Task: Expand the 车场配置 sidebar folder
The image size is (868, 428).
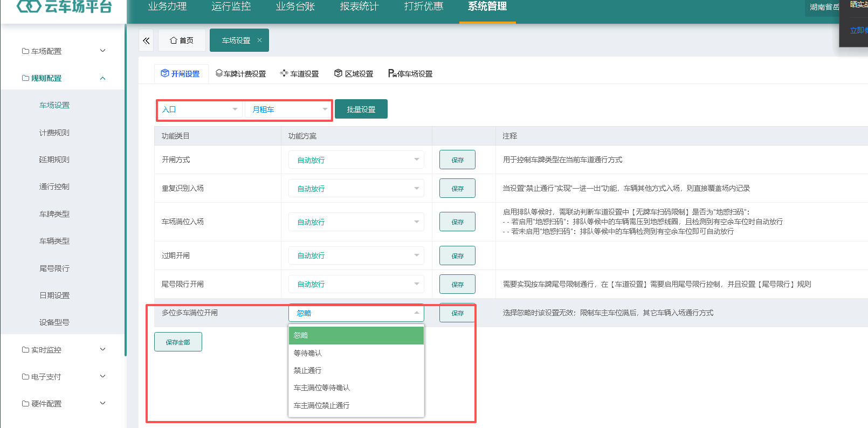Action: click(x=63, y=51)
